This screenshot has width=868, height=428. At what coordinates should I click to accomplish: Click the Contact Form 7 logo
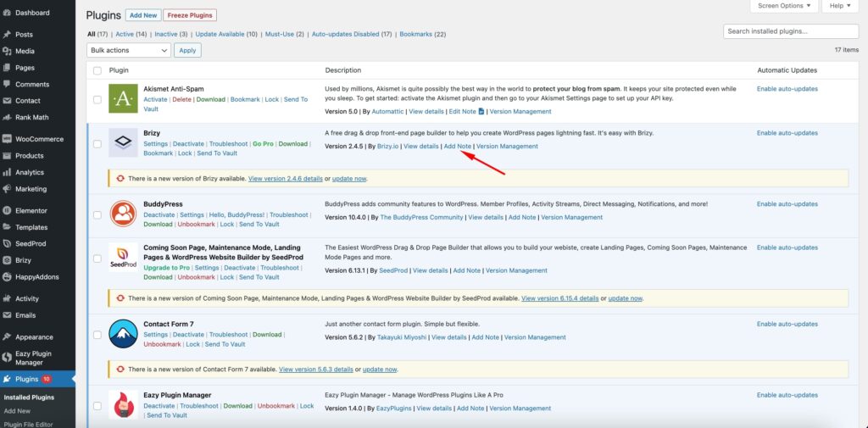(123, 334)
